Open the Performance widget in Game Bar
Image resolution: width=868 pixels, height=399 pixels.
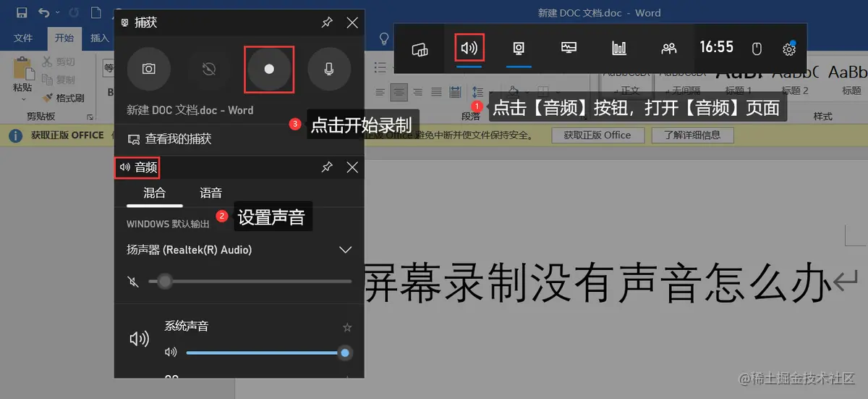tap(569, 49)
